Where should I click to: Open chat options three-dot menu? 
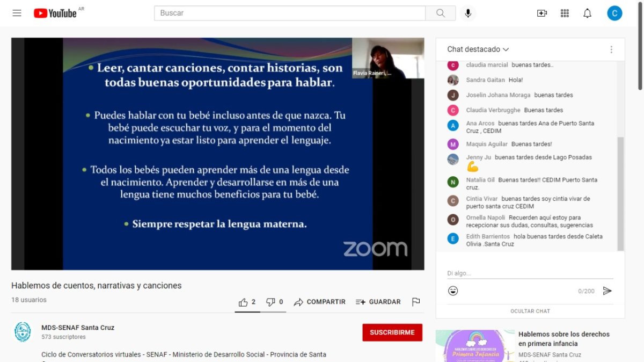(x=611, y=49)
